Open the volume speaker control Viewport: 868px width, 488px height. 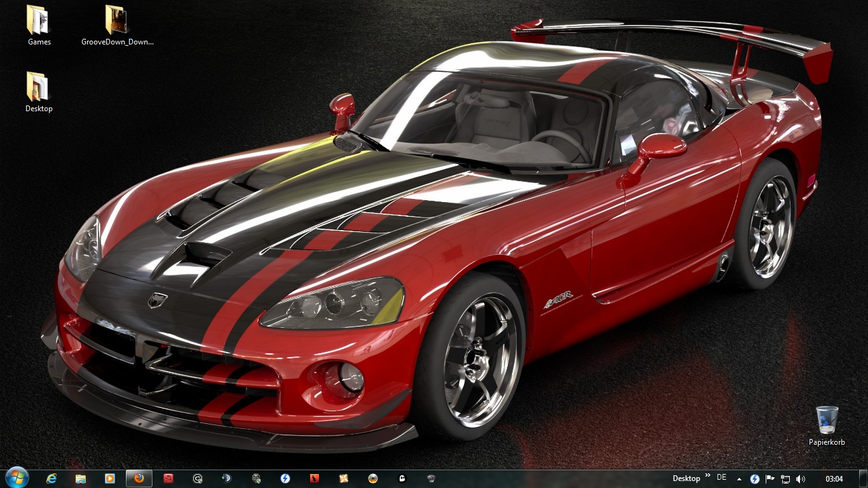(x=801, y=479)
